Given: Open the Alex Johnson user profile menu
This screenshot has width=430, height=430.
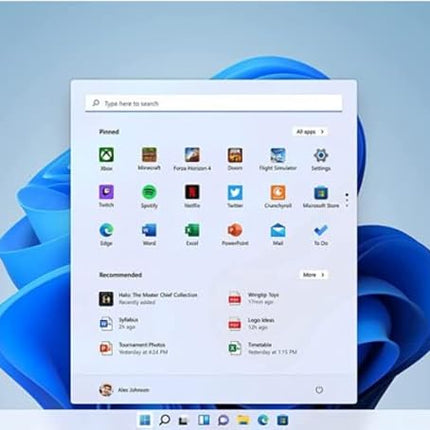Looking at the screenshot, I should coord(124,390).
